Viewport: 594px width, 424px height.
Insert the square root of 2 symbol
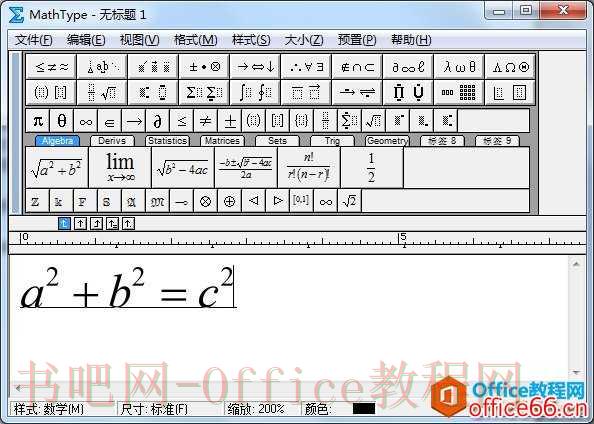point(349,201)
